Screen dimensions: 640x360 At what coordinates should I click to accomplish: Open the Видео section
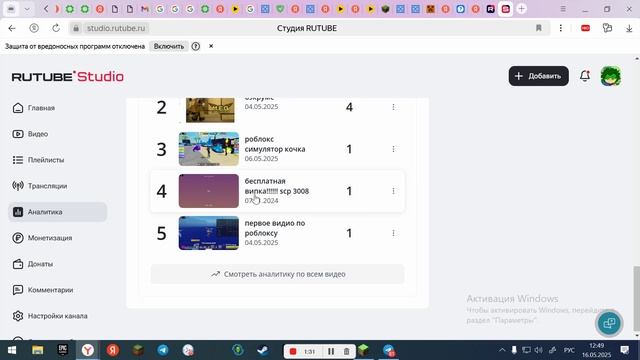(x=30, y=134)
